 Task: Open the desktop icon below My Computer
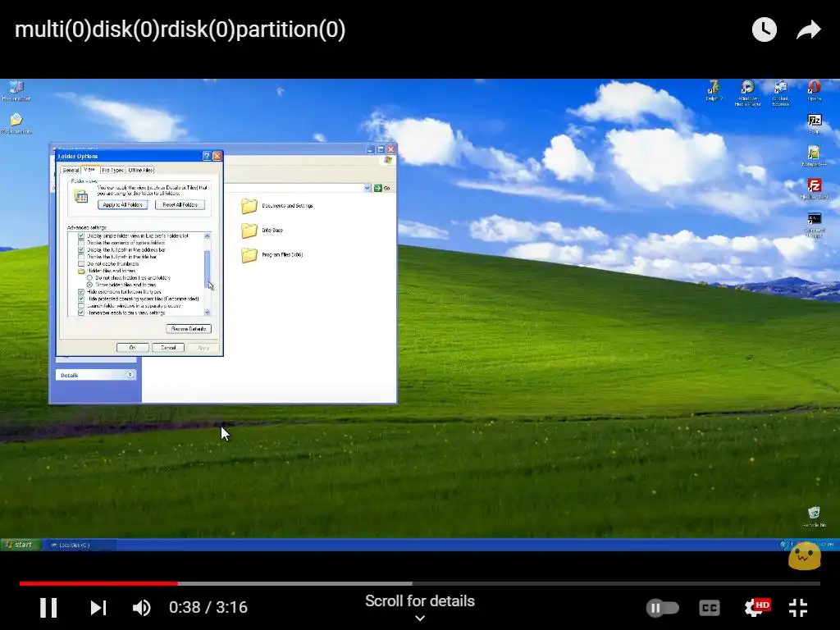point(16,123)
